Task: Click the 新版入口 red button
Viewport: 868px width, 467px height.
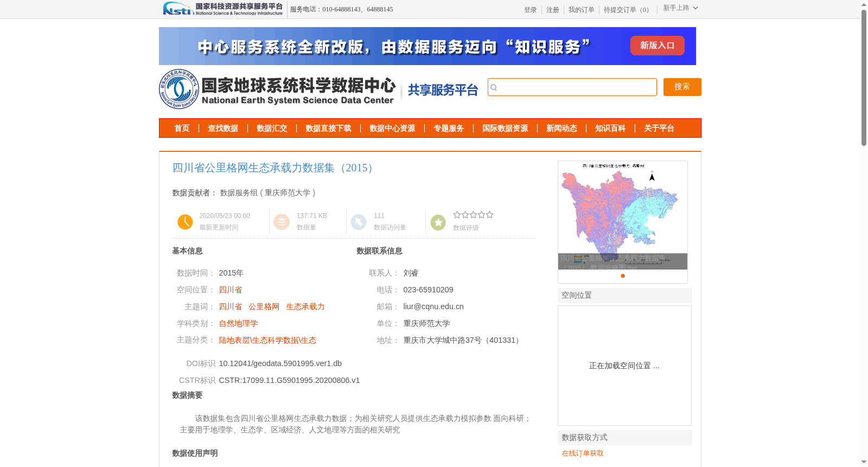Action: (657, 46)
